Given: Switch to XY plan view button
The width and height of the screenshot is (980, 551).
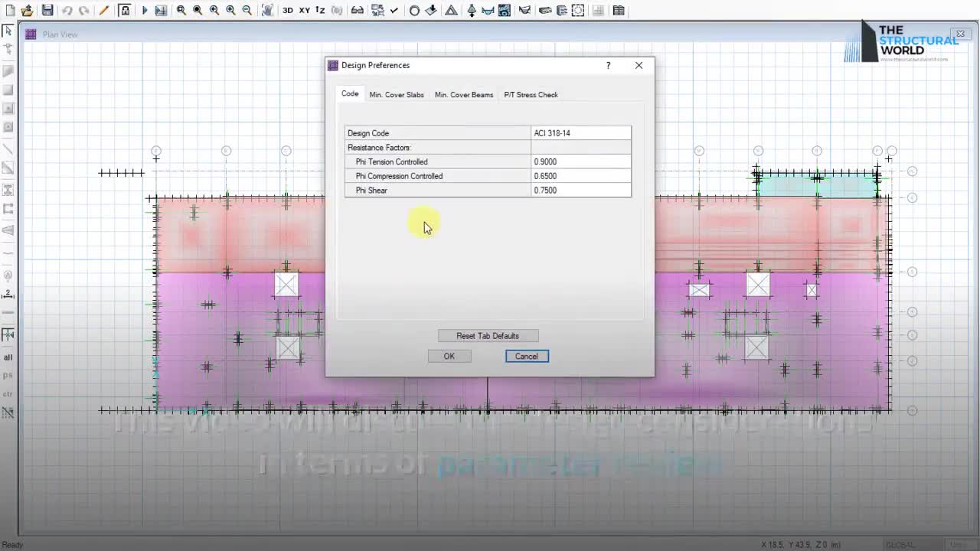Looking at the screenshot, I should coord(305,11).
